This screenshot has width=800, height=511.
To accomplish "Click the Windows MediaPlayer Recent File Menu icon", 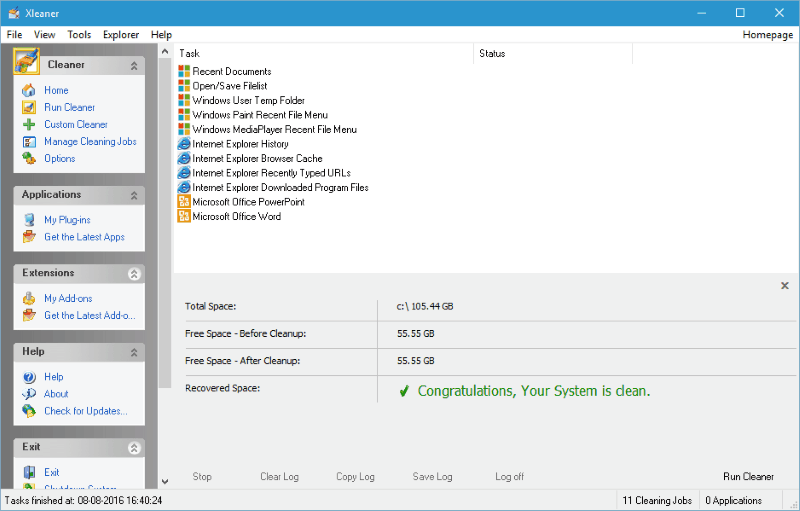I will pyautogui.click(x=184, y=130).
